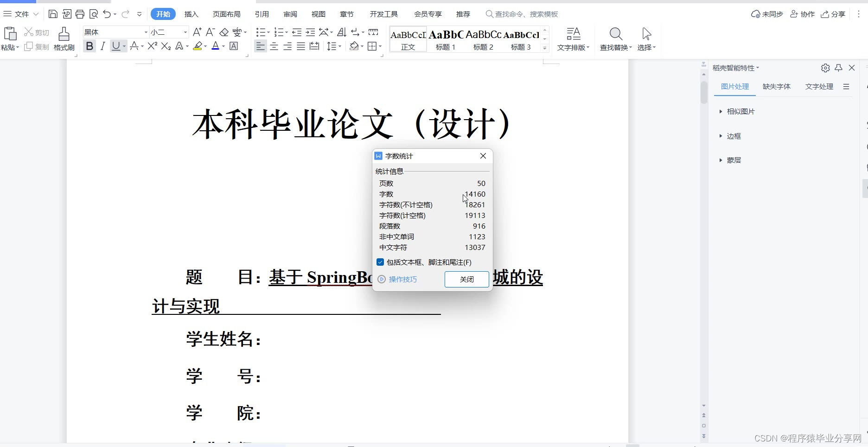This screenshot has height=447, width=868.
Task: Switch to 缺失字体 tab
Action: pyautogui.click(x=777, y=86)
